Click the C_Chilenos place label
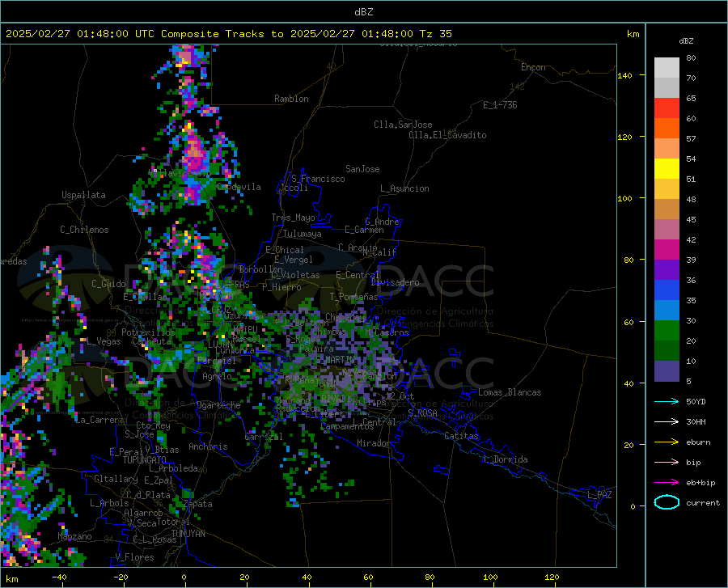This screenshot has width=728, height=588. tap(84, 230)
